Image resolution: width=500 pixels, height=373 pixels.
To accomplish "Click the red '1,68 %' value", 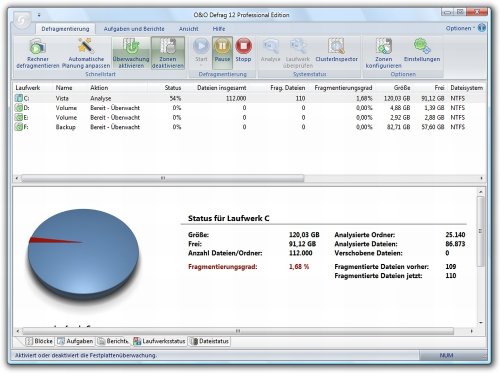I will 299,266.
